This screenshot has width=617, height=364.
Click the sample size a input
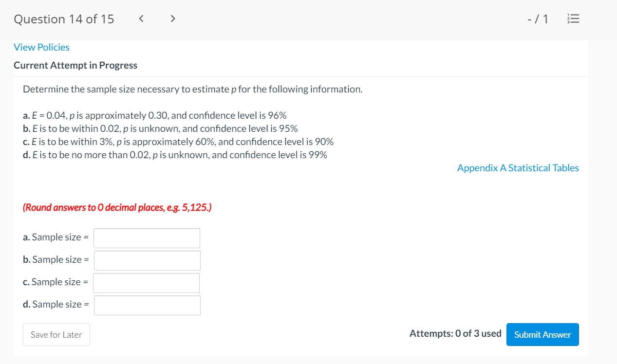pos(147,238)
